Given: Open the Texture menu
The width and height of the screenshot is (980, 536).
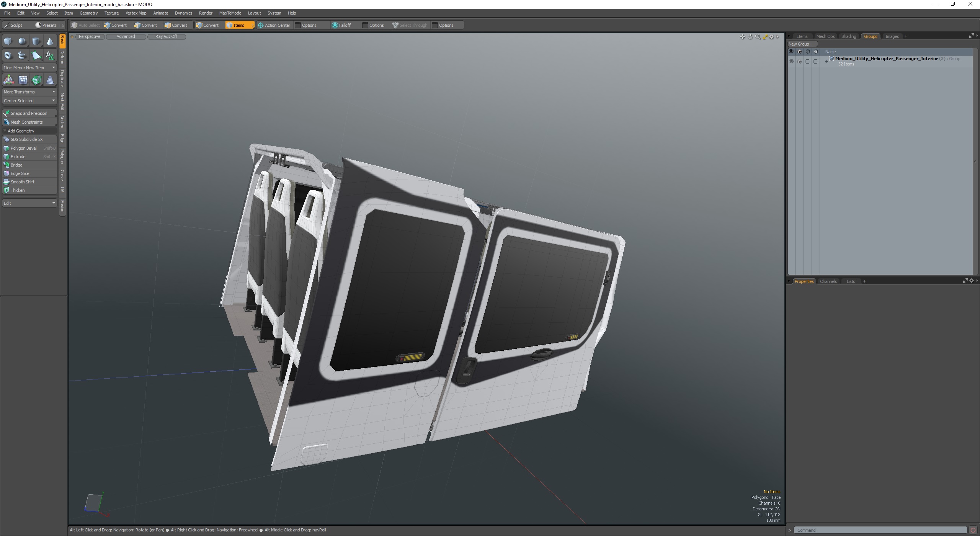Looking at the screenshot, I should click(x=111, y=13).
